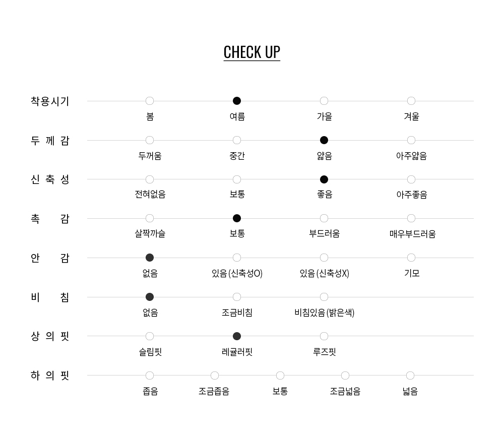Click the CHECK UP heading
This screenshot has width=504, height=438.
[x=251, y=52]
